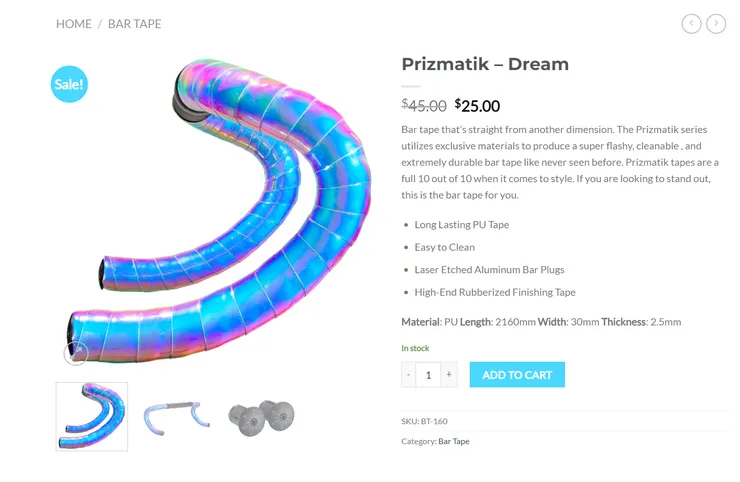
Task: Click the quantity input field
Action: [428, 375]
